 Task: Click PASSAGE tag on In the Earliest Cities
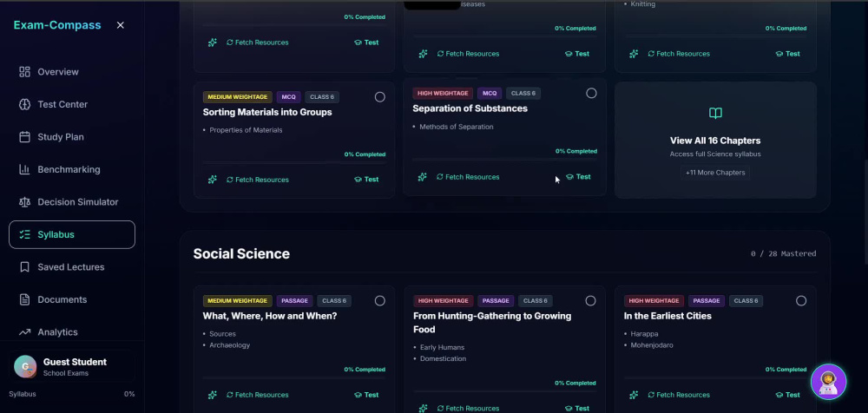click(707, 300)
